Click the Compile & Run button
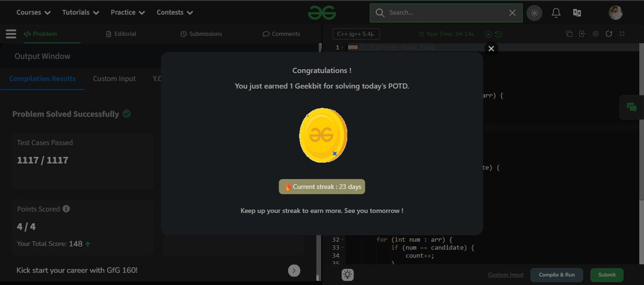This screenshot has width=644, height=285. pyautogui.click(x=556, y=275)
